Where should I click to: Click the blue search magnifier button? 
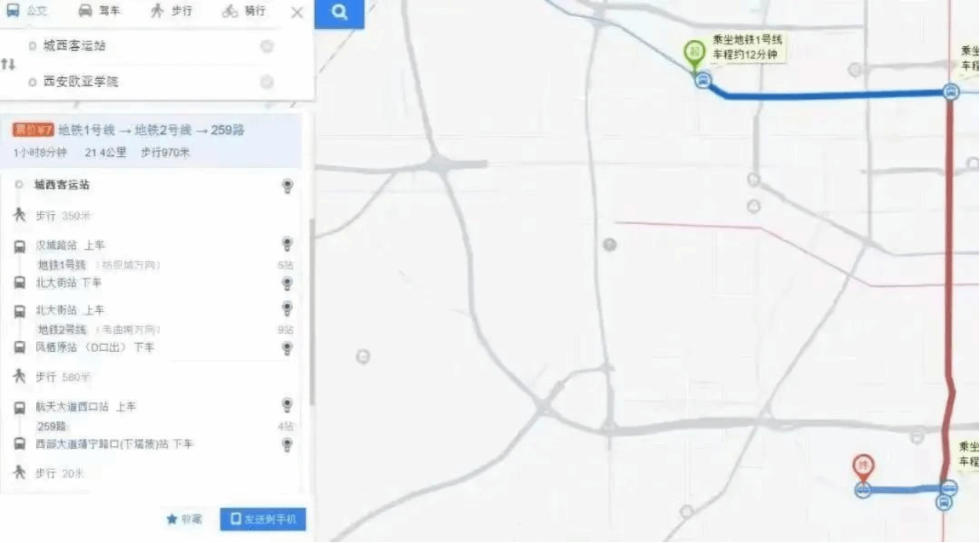(339, 13)
